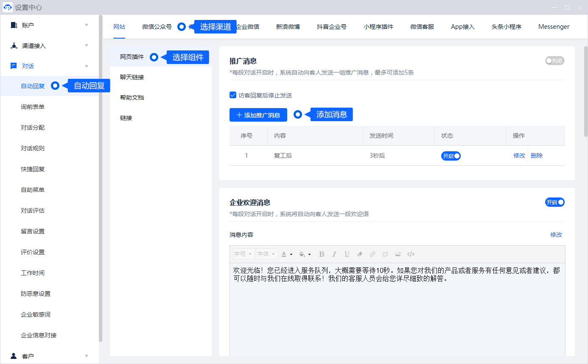Click the insert image icon
The width and height of the screenshot is (588, 364).
coord(398,254)
